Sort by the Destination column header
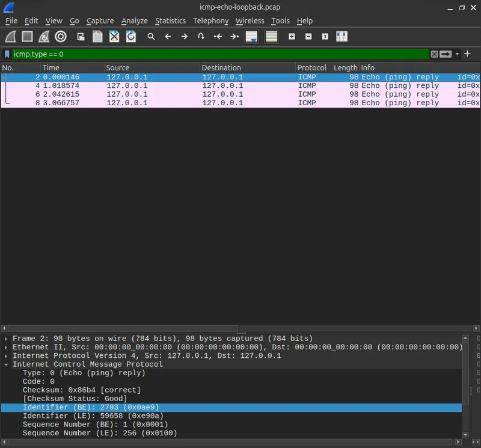This screenshot has width=481, height=448. click(248, 68)
